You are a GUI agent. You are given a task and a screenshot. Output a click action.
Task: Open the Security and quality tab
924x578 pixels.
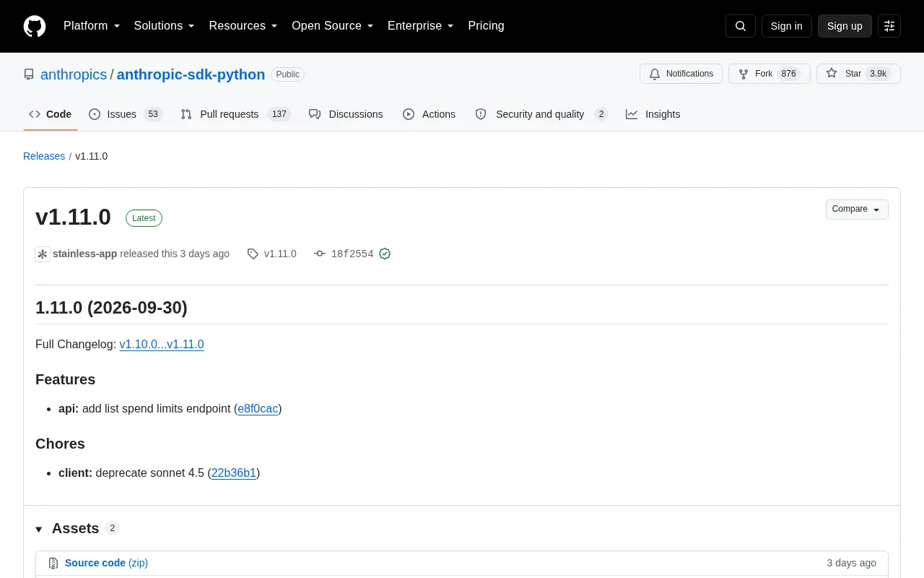[541, 114]
